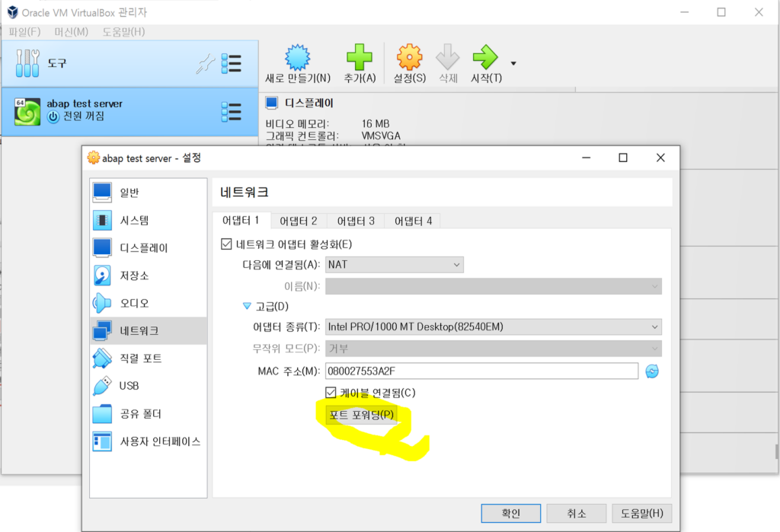Click the 추가(A) green plus icon
The image size is (780, 532).
(x=360, y=56)
